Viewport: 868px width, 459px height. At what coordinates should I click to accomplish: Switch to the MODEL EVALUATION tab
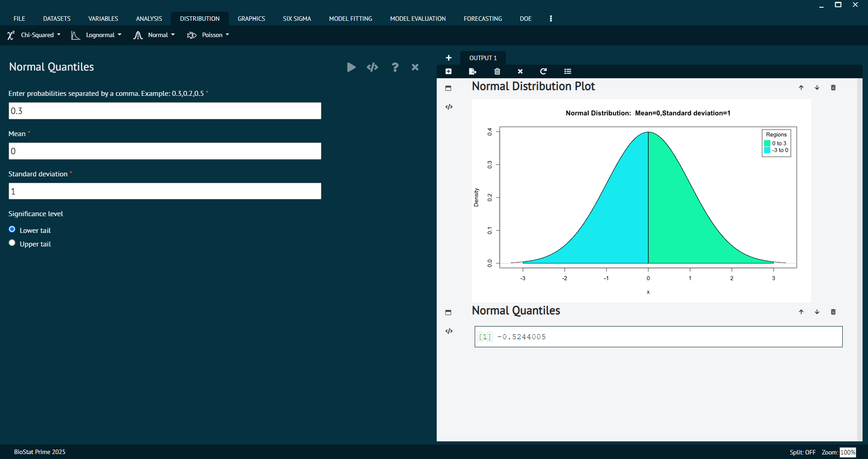(x=418, y=19)
